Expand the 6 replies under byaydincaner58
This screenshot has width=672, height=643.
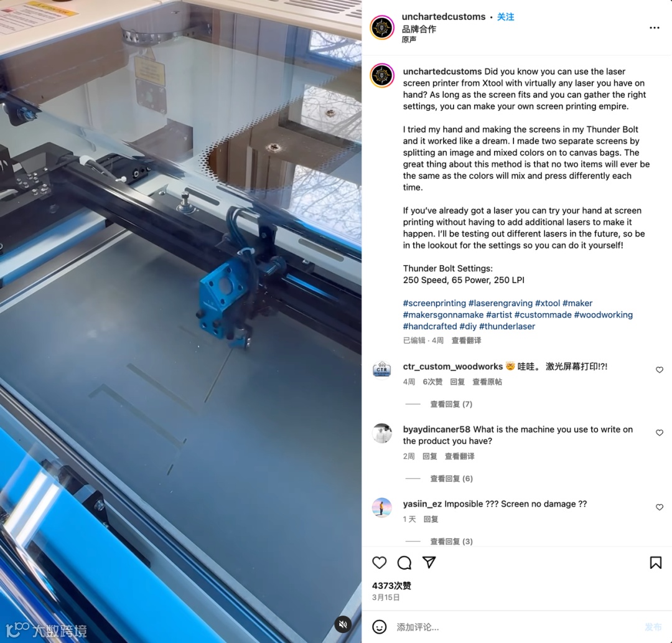(x=451, y=479)
